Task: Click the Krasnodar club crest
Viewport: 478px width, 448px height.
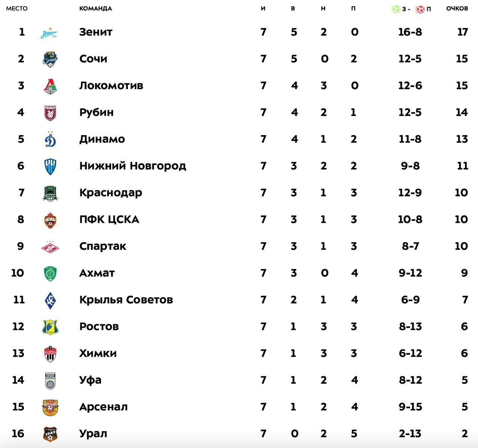Action: click(50, 193)
